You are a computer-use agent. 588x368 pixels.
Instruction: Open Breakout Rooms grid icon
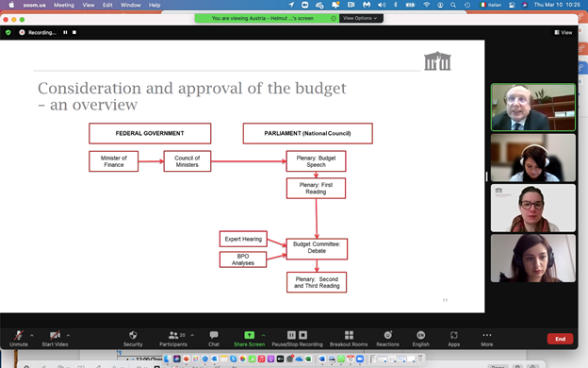pos(349,335)
